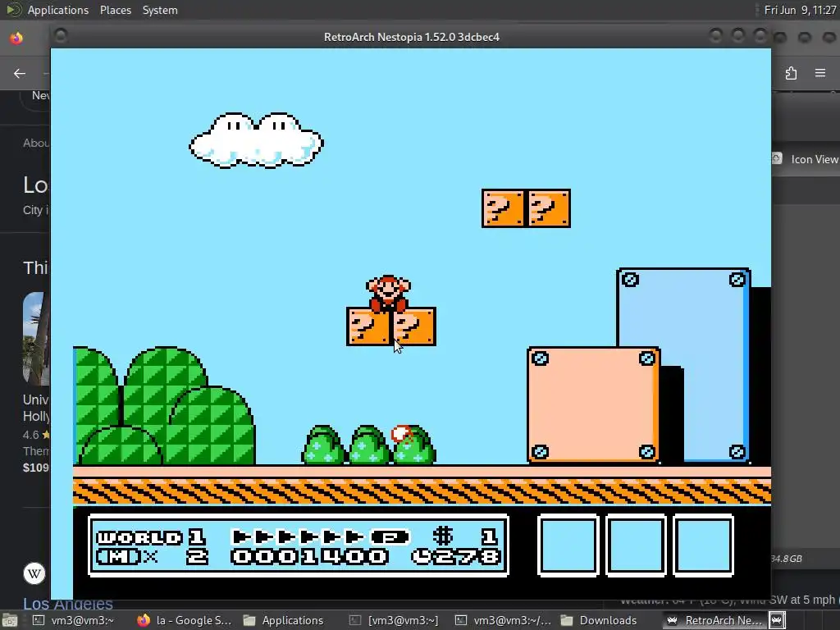Click the WORLD 1 label in HUD
Screen dimensions: 840x630
pyautogui.click(x=151, y=536)
